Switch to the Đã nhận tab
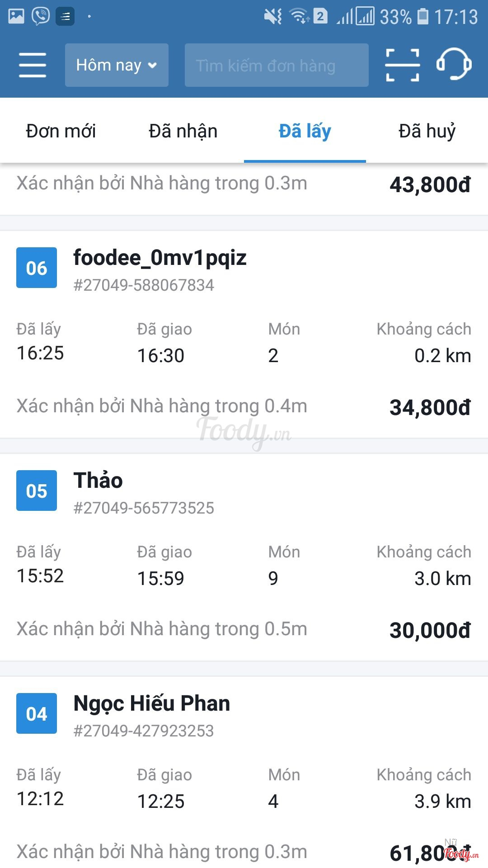The width and height of the screenshot is (488, 868). pyautogui.click(x=183, y=131)
